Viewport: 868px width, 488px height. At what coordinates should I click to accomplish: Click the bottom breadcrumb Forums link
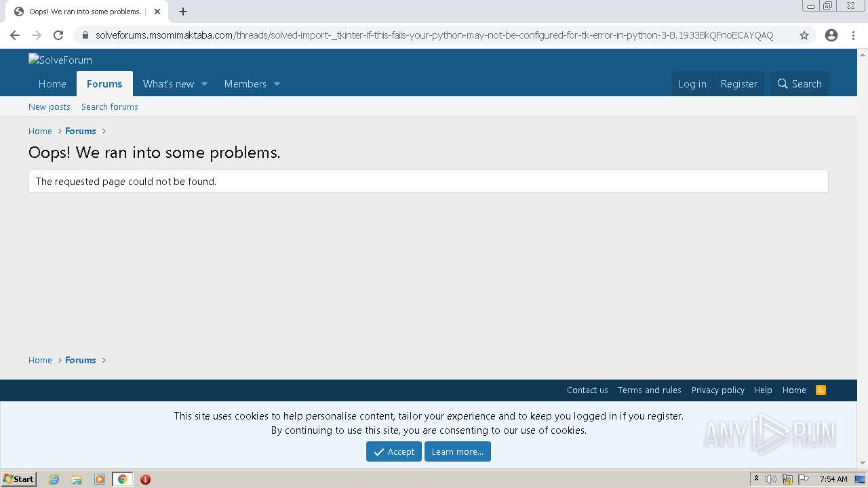pyautogui.click(x=81, y=360)
